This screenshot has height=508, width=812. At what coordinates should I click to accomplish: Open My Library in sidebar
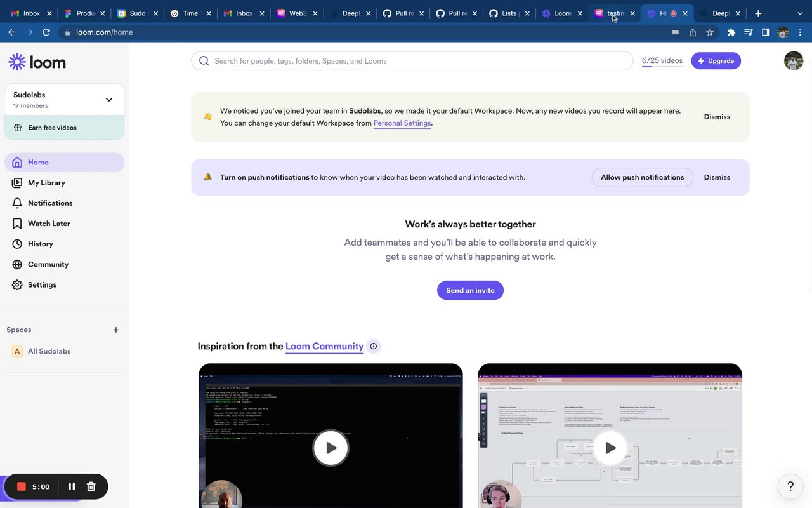click(64, 182)
